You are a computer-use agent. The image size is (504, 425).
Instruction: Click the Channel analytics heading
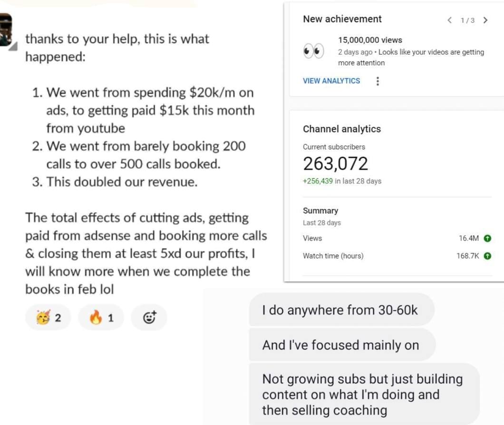pyautogui.click(x=341, y=129)
